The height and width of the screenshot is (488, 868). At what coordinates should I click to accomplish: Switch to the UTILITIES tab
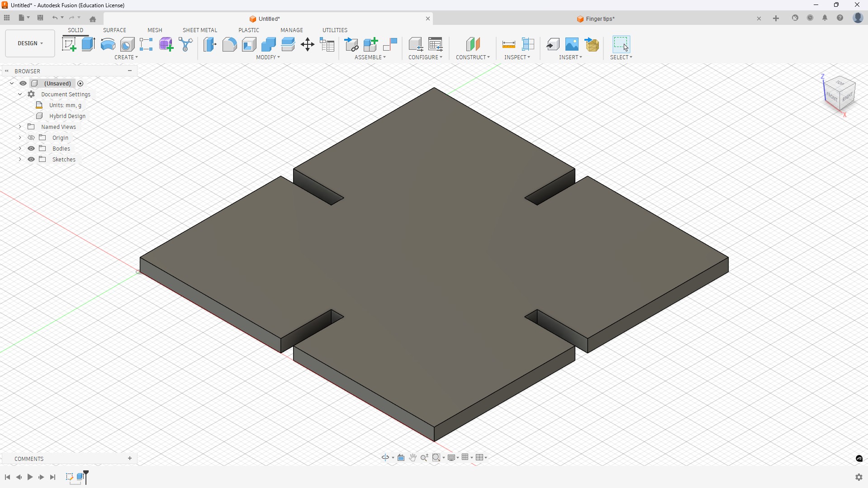coord(335,30)
